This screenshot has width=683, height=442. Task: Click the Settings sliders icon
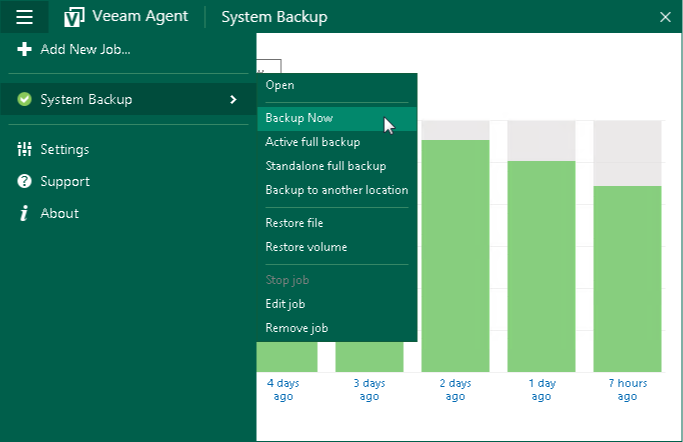pyautogui.click(x=24, y=149)
